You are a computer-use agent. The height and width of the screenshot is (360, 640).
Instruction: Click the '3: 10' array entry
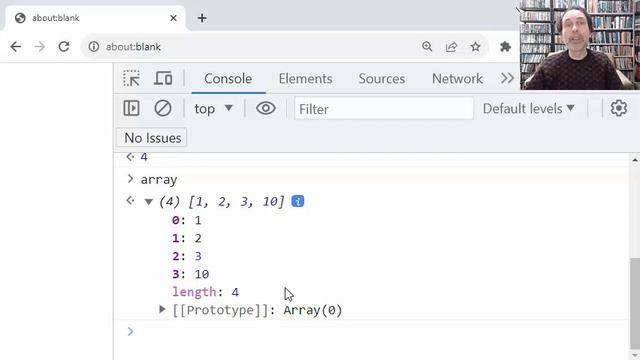tap(190, 274)
